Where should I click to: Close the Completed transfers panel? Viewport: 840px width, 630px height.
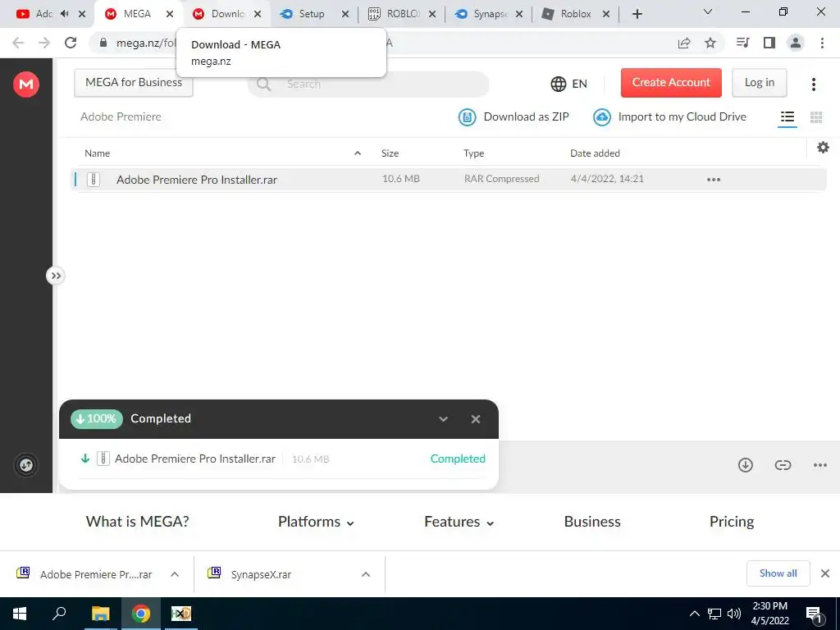coord(475,419)
